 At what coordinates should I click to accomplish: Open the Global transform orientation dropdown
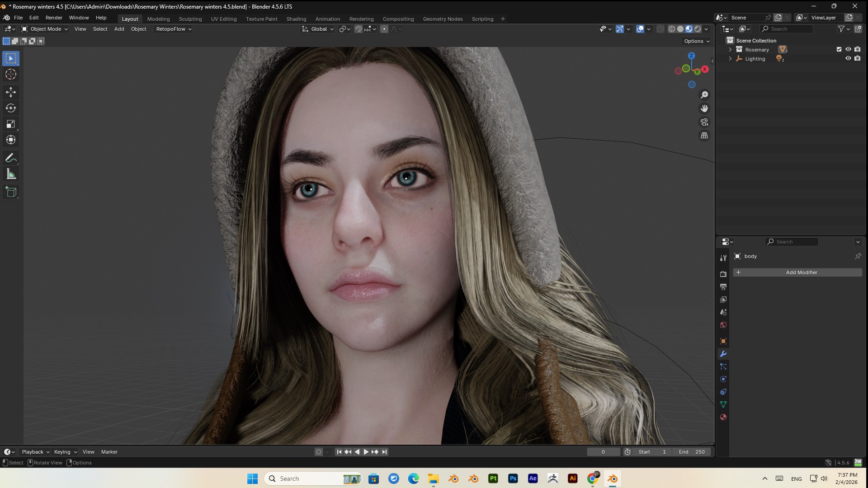click(318, 29)
